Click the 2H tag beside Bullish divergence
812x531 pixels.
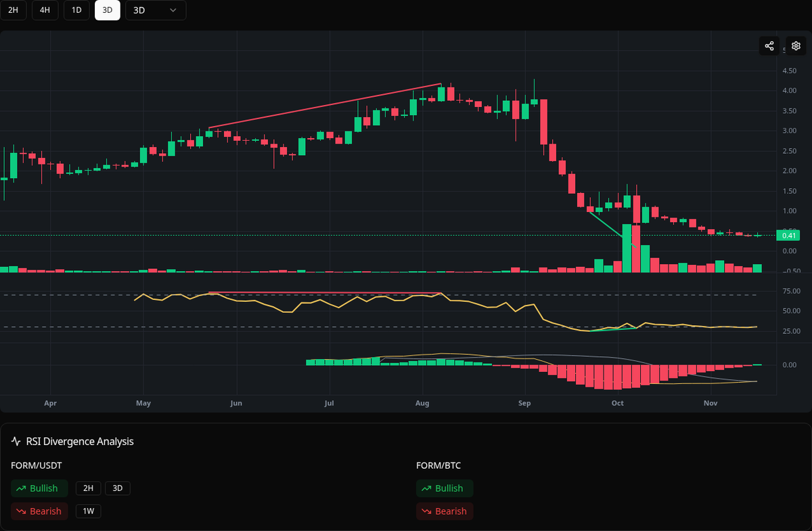click(x=88, y=488)
